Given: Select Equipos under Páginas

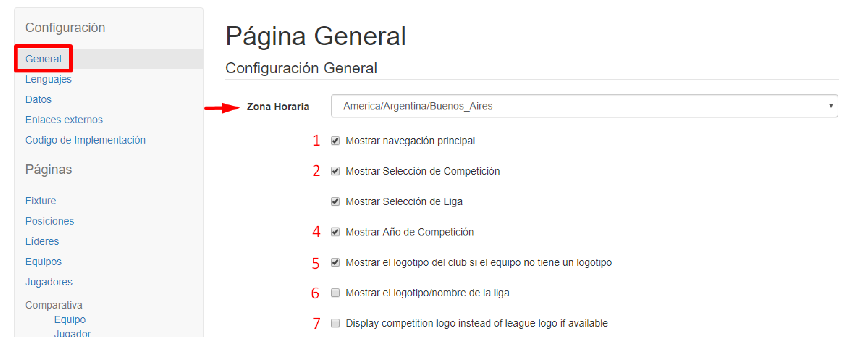Looking at the screenshot, I should tap(43, 262).
